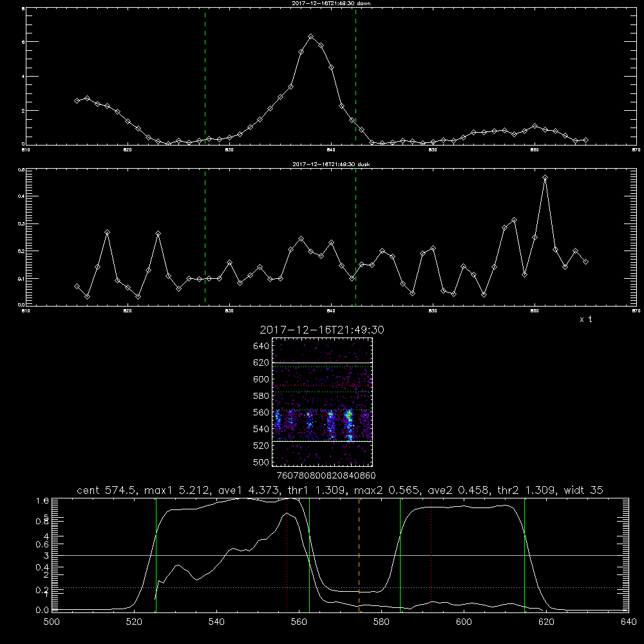Click the orange dashed center line in profile plot
Viewport: 644px width, 644px height.
[359, 554]
